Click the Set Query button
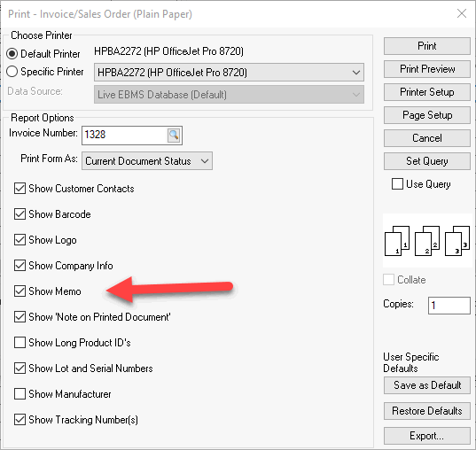476x450 pixels. [427, 161]
